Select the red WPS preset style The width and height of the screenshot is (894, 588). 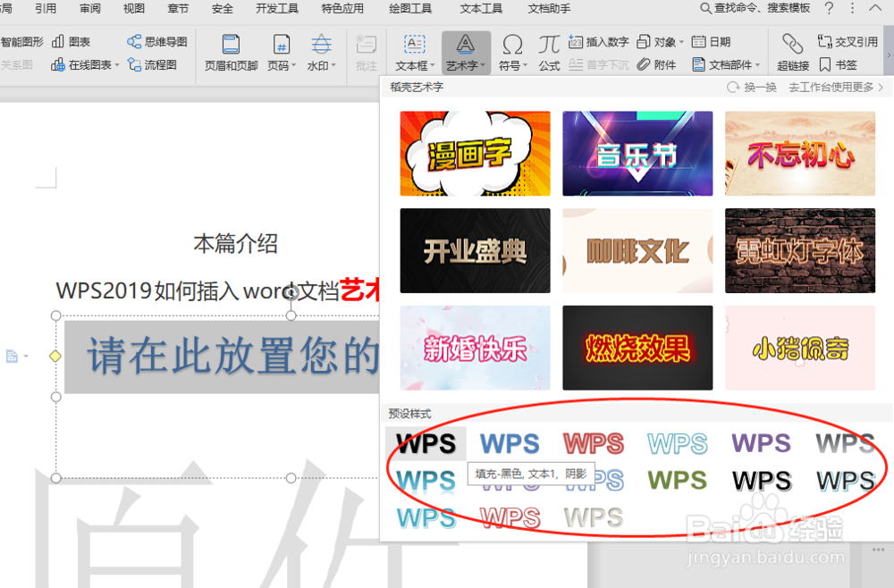[594, 443]
